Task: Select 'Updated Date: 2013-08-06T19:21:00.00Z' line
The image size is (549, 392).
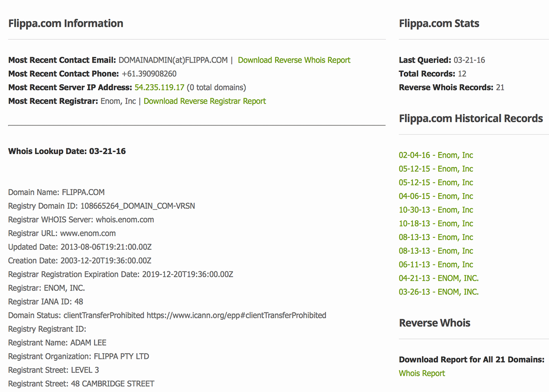Action: (x=80, y=247)
